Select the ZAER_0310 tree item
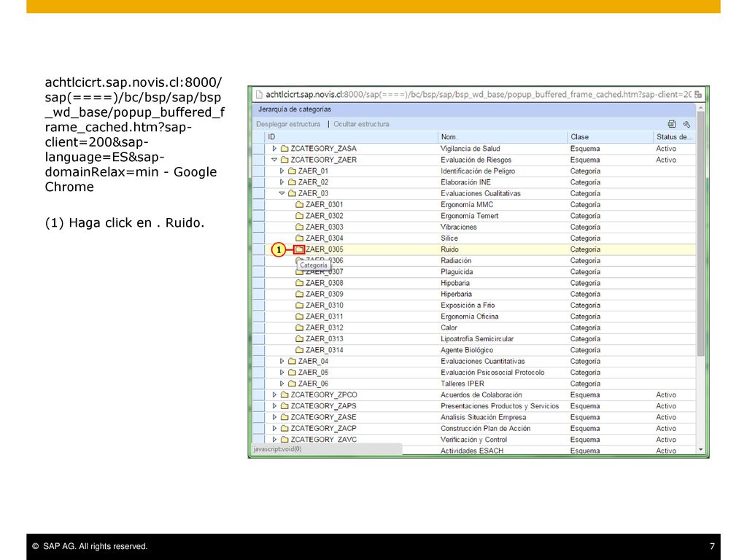 pos(325,306)
